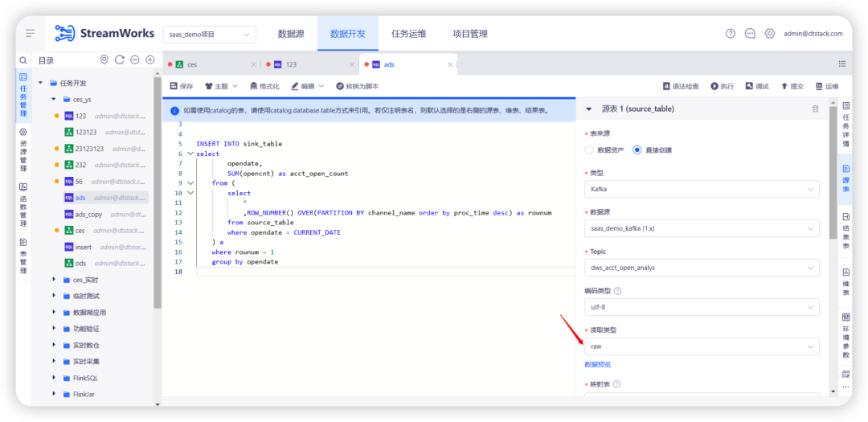Screen dimensions: 868x422
Task: Open the help question mark icon
Action: [730, 34]
